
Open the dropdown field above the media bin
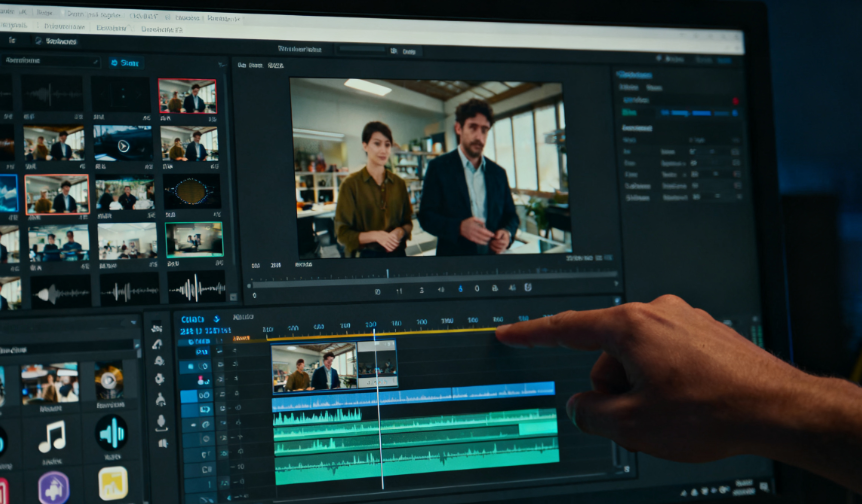point(50,61)
